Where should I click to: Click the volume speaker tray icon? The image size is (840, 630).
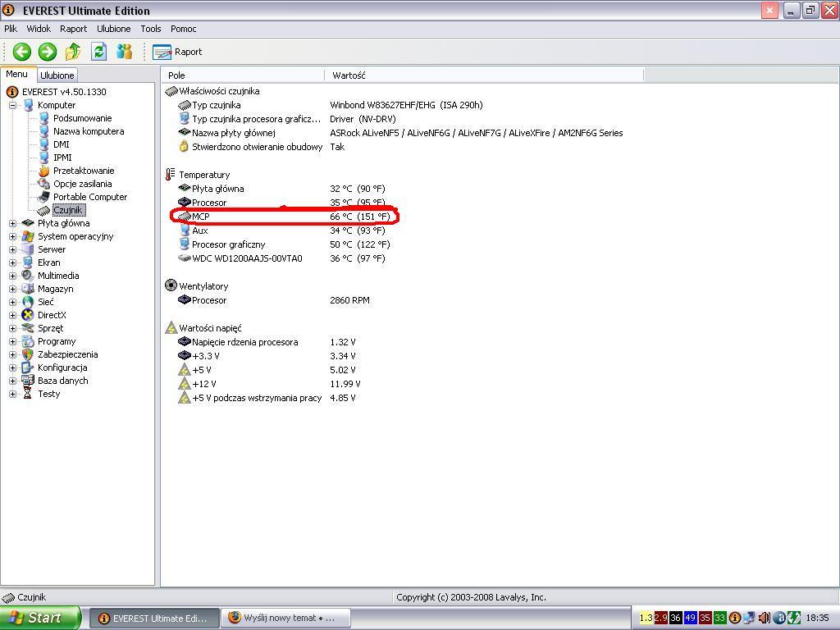point(764,618)
